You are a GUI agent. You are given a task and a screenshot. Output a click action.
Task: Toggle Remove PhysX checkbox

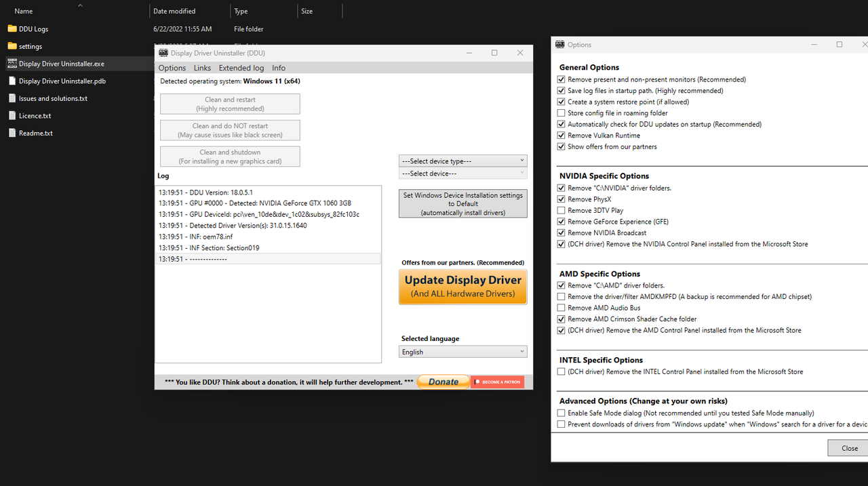[x=561, y=199]
